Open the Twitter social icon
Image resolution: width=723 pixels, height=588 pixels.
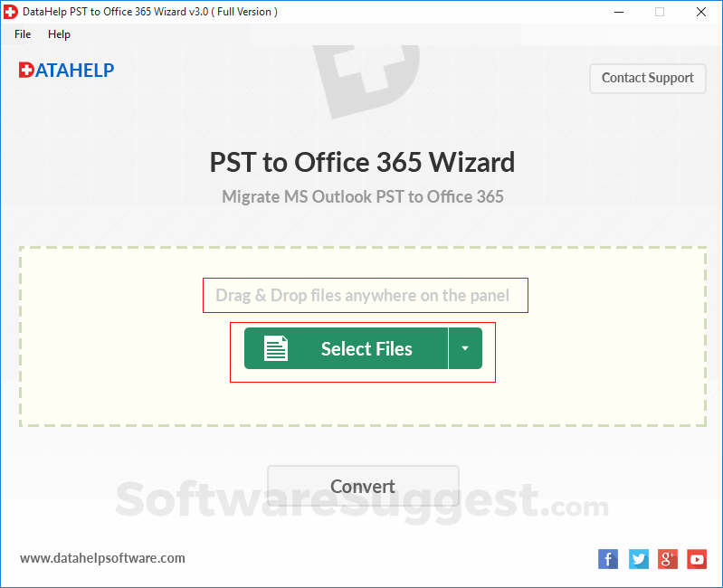coord(638,559)
